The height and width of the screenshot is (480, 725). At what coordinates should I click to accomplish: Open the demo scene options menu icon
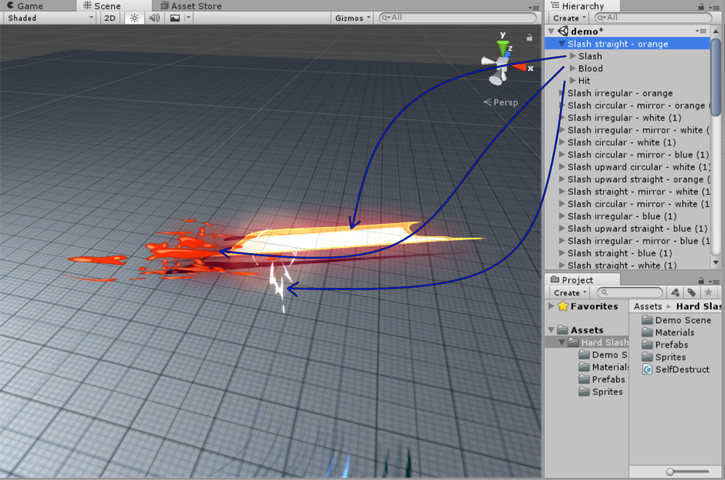click(701, 31)
